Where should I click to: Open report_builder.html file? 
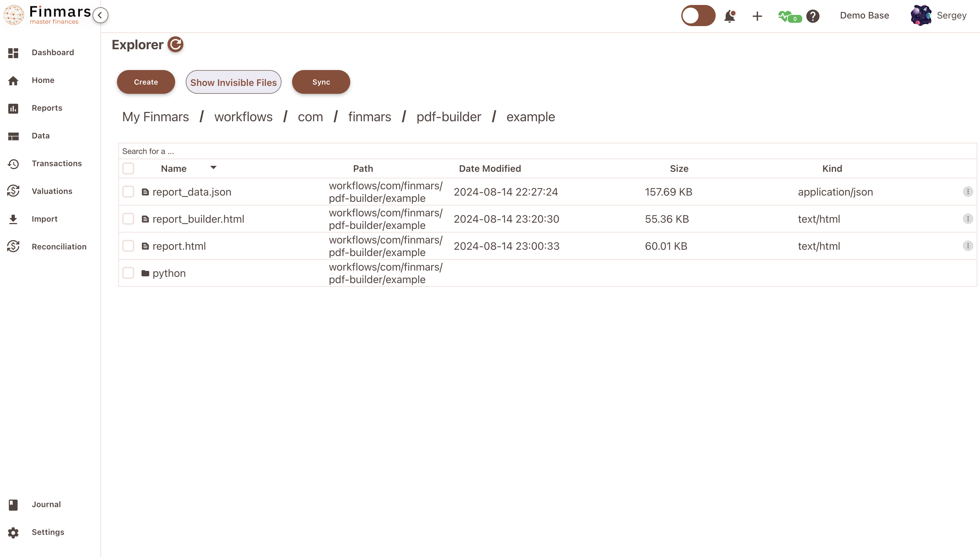coord(198,219)
